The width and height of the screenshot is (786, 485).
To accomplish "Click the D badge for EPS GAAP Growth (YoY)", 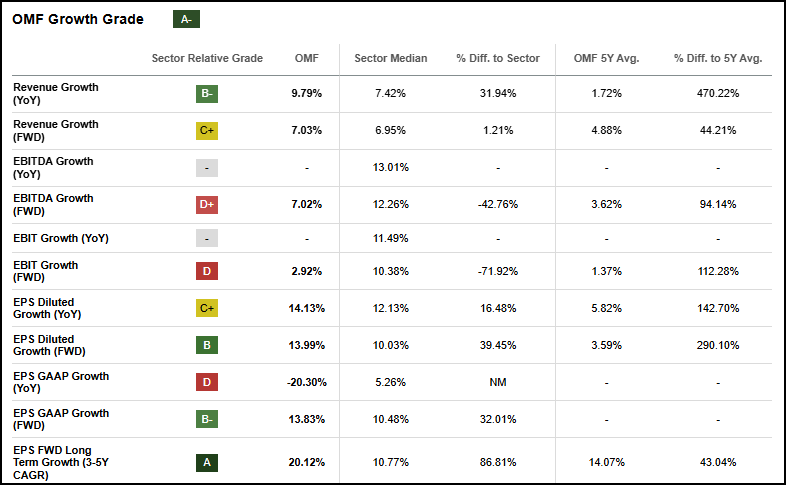I will click(x=207, y=382).
